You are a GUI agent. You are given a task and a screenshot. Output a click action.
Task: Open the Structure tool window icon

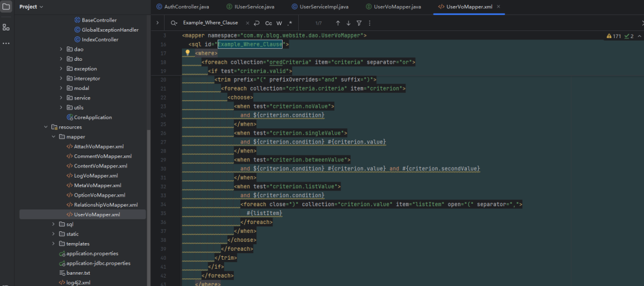tap(6, 27)
